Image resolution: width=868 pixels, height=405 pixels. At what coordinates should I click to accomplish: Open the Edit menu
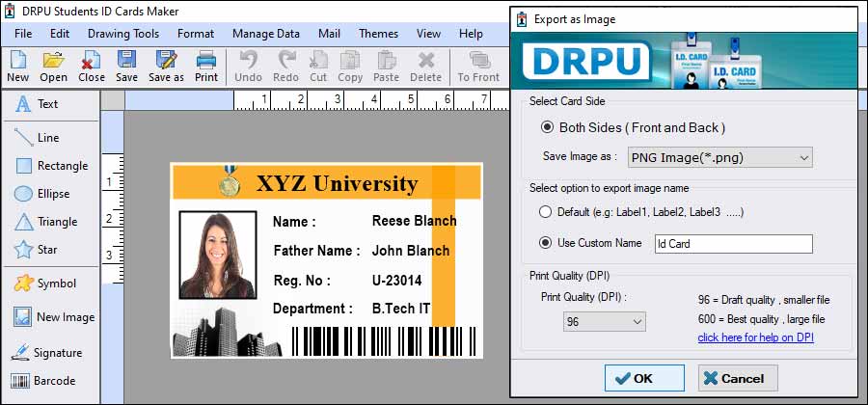(60, 34)
